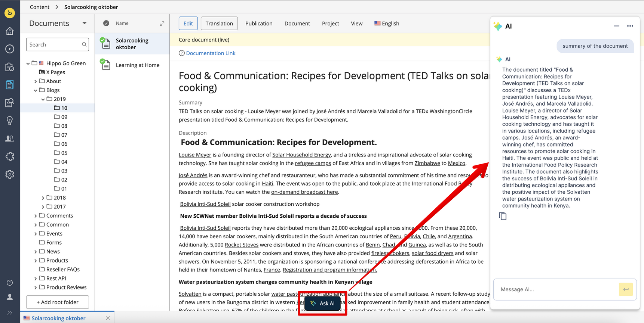Send message with the AI send arrow
The height and width of the screenshot is (323, 644).
(x=625, y=289)
